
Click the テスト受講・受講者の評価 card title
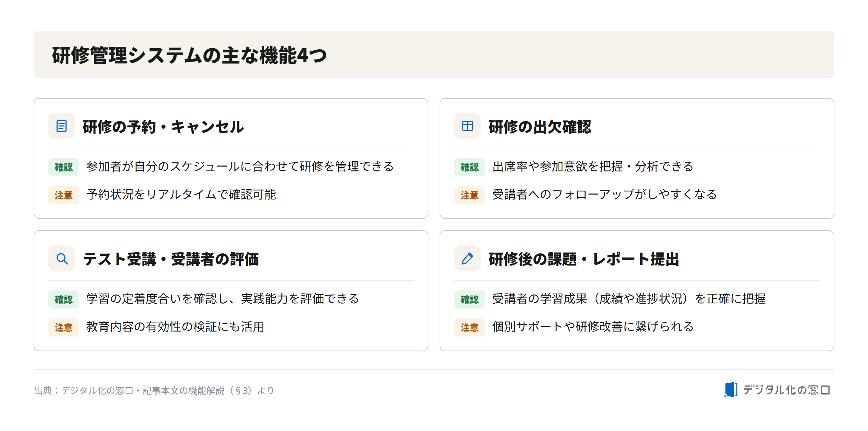pyautogui.click(x=171, y=259)
